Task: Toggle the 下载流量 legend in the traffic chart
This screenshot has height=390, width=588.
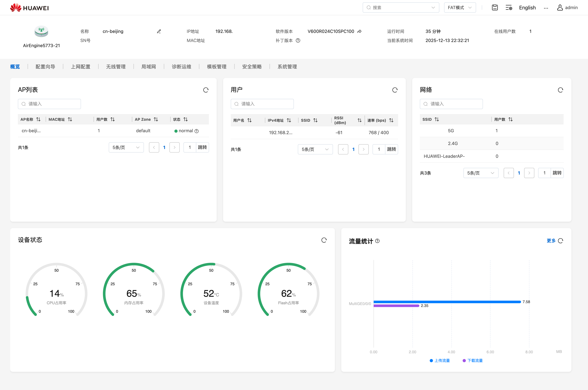Action: pyautogui.click(x=472, y=360)
